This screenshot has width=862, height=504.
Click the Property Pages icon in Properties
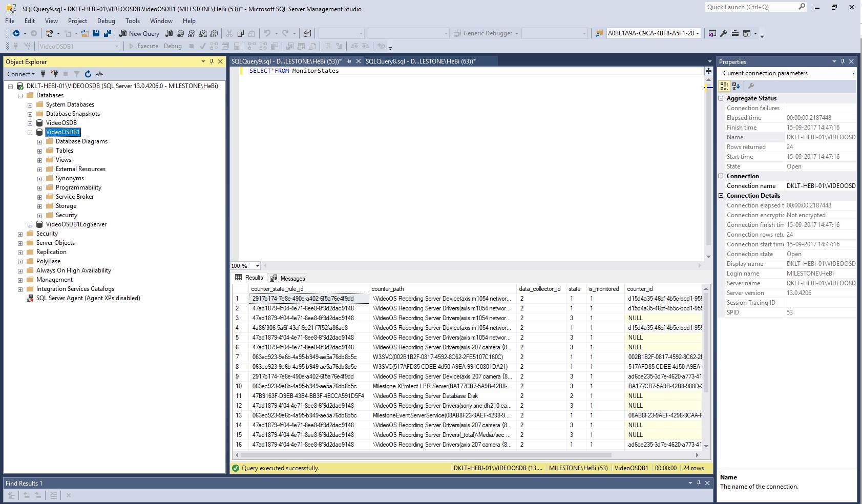751,86
